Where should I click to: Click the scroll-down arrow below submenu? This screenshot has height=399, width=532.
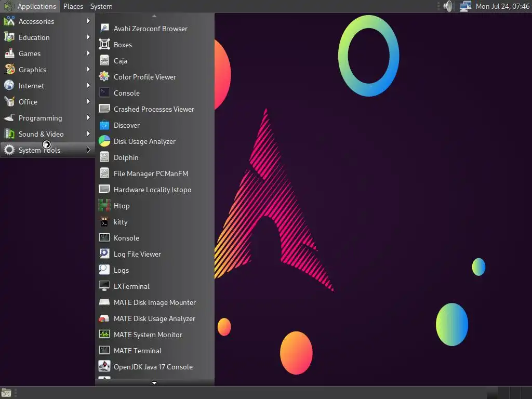tap(154, 383)
